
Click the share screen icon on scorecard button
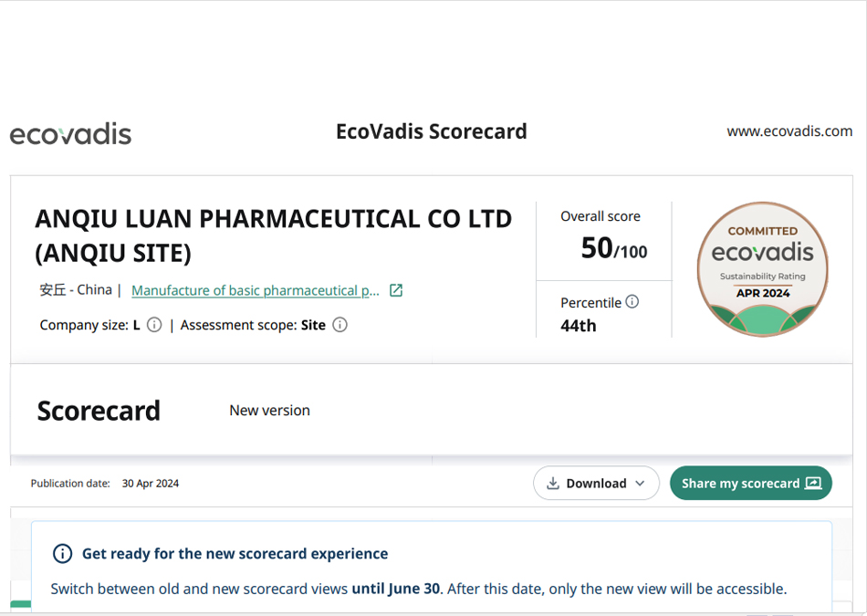click(813, 484)
